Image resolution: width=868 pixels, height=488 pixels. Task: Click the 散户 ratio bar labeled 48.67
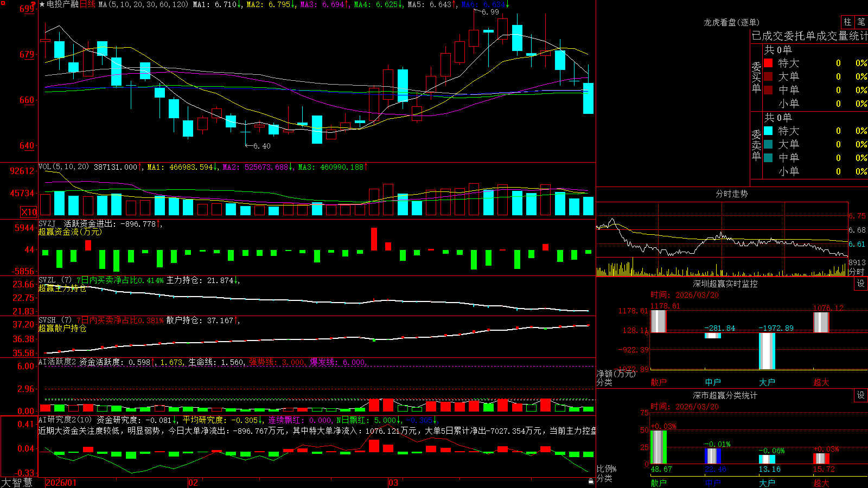pos(658,447)
